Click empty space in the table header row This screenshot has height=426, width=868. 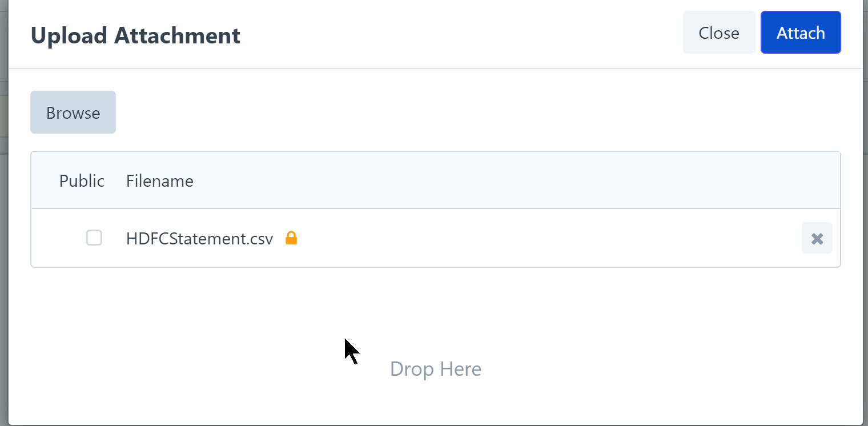pos(514,180)
